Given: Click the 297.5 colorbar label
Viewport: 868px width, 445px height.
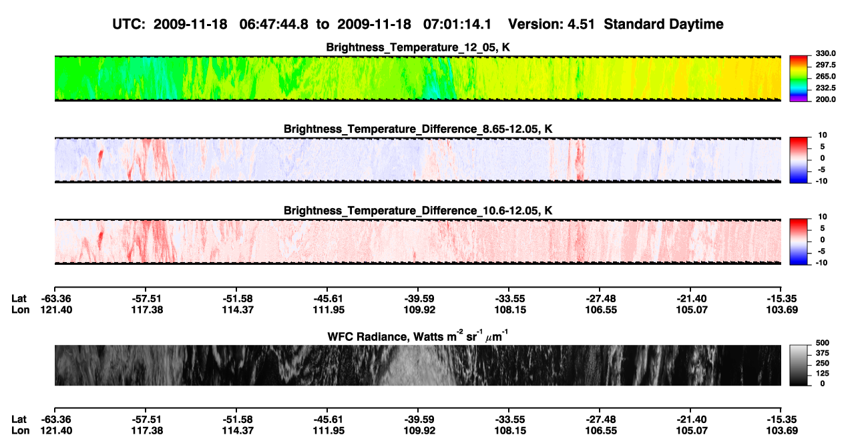Looking at the screenshot, I should [x=825, y=65].
